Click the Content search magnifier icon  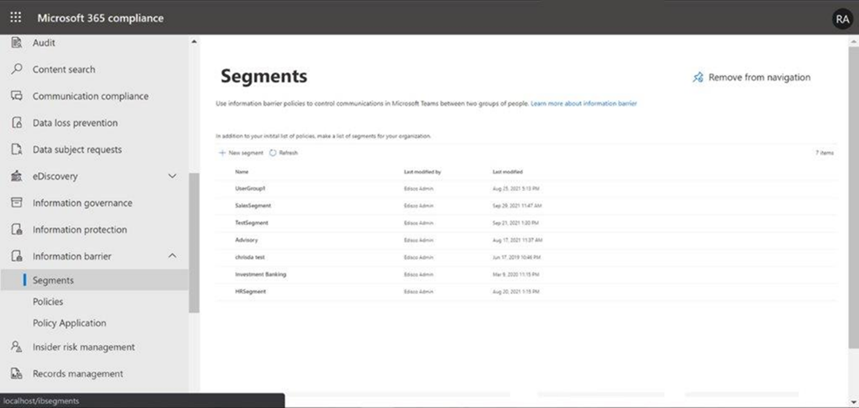[16, 69]
